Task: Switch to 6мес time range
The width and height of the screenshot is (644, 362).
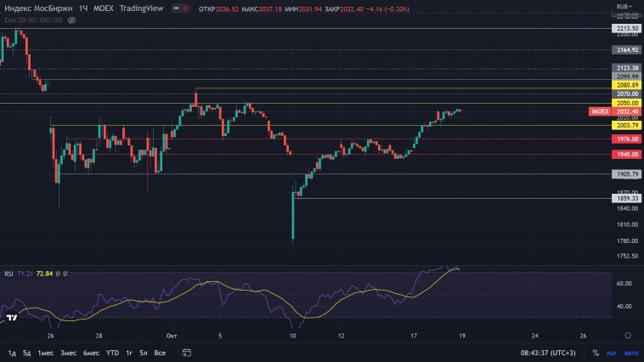Action: tap(91, 353)
